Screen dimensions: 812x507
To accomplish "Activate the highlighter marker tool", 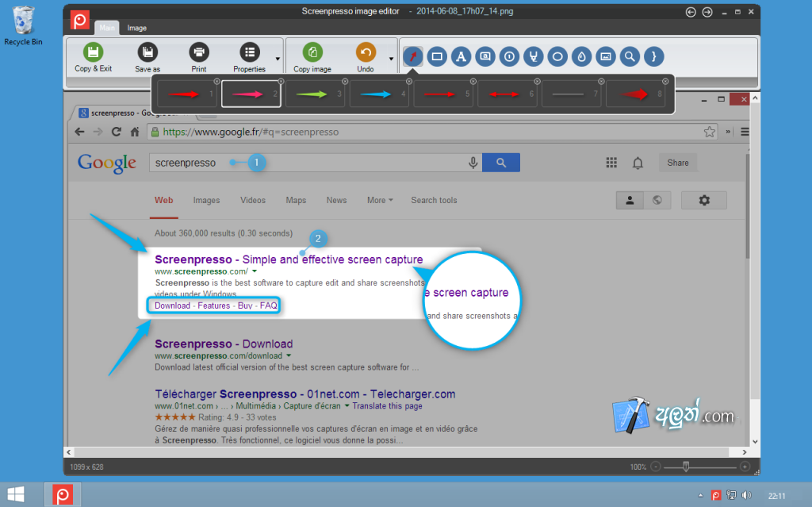I will (534, 56).
